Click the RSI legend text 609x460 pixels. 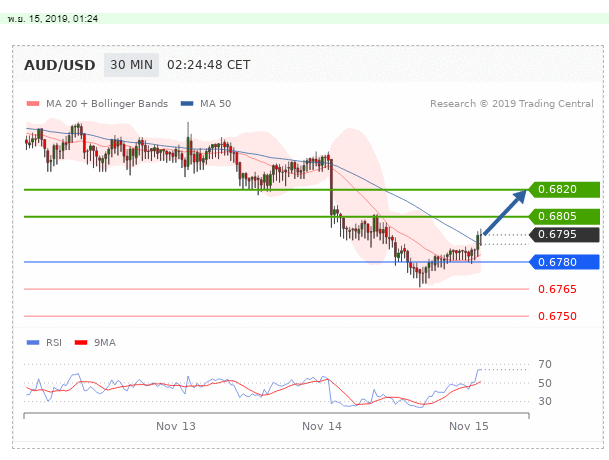coord(54,343)
